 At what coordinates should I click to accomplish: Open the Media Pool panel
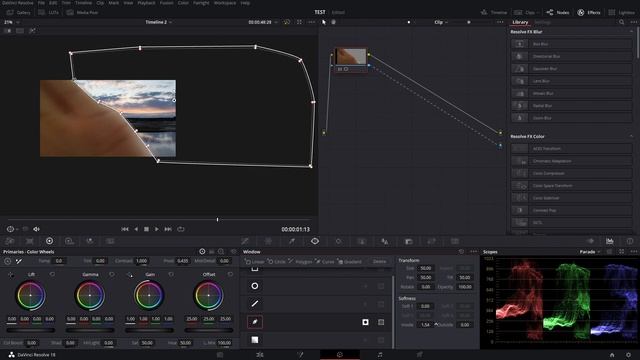pyautogui.click(x=82, y=13)
